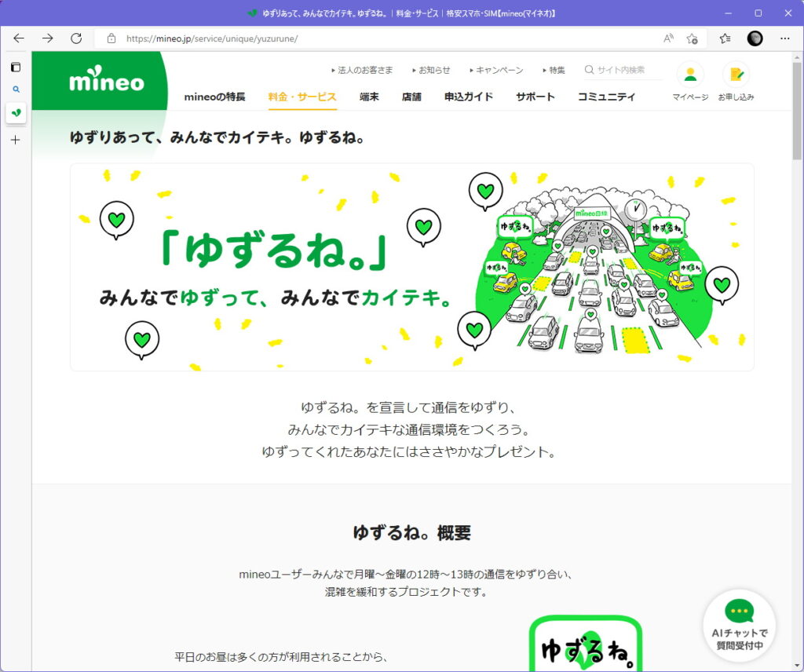Follow the 法人のお客さま link
The image size is (804, 672).
click(362, 70)
